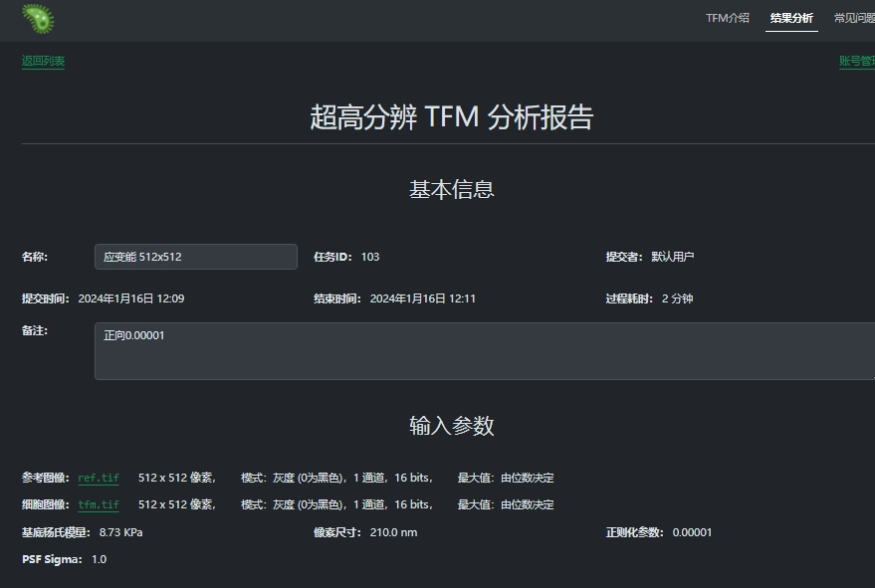Screen dimensions: 875x588
Task: Click the 正则化参数 label
Action: [634, 532]
